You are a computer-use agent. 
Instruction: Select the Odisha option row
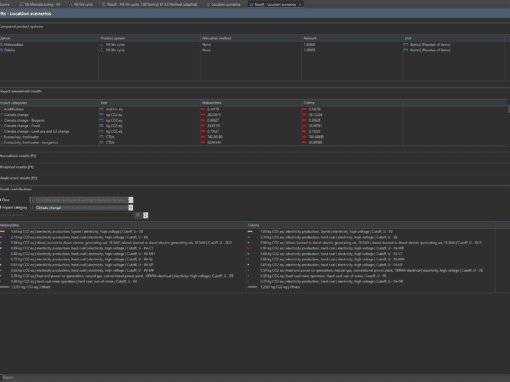252,50
